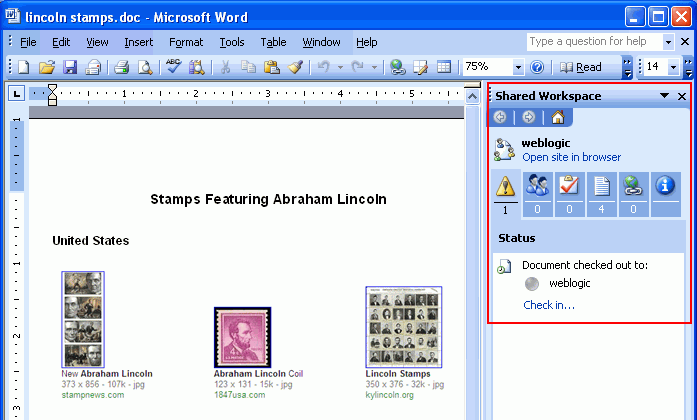Click the Permission icon next to Save

pos(93,68)
